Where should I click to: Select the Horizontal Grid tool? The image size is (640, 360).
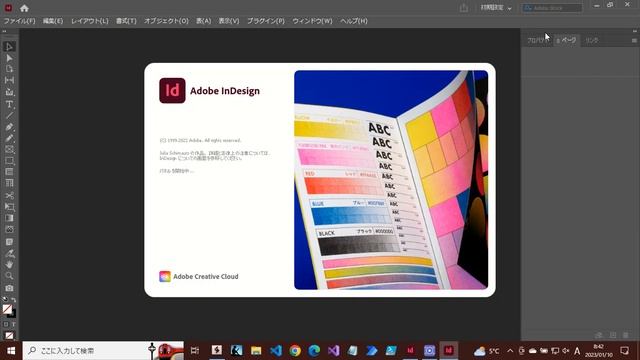(x=9, y=172)
